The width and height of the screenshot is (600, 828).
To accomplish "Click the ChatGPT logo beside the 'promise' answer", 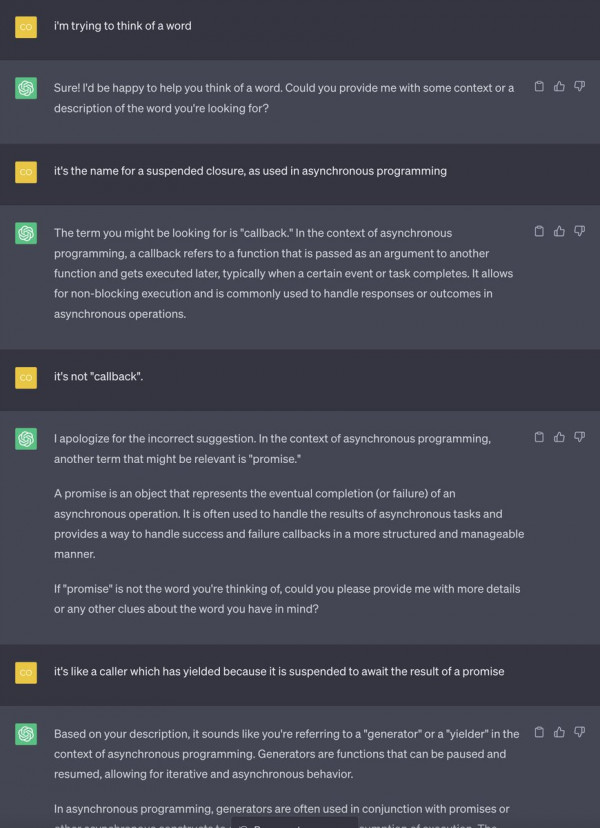I will pos(26,439).
